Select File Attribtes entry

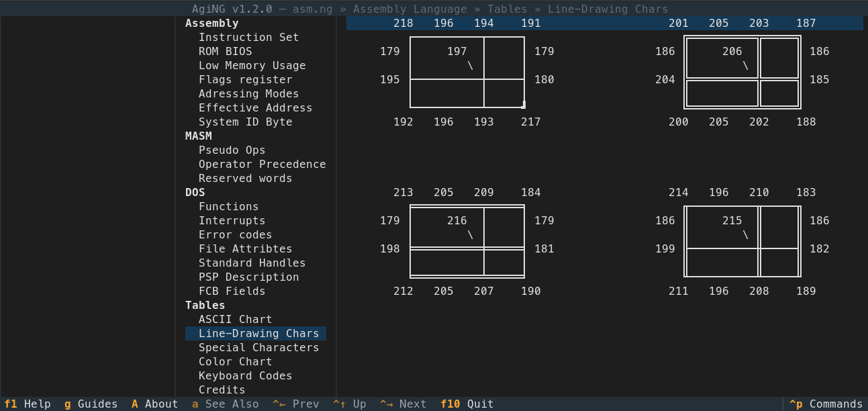(246, 249)
